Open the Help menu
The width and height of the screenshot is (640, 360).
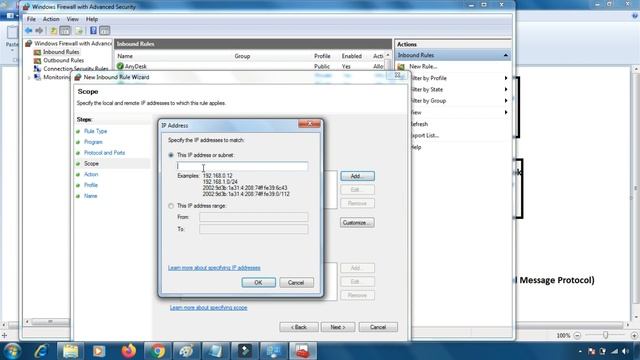point(92,19)
